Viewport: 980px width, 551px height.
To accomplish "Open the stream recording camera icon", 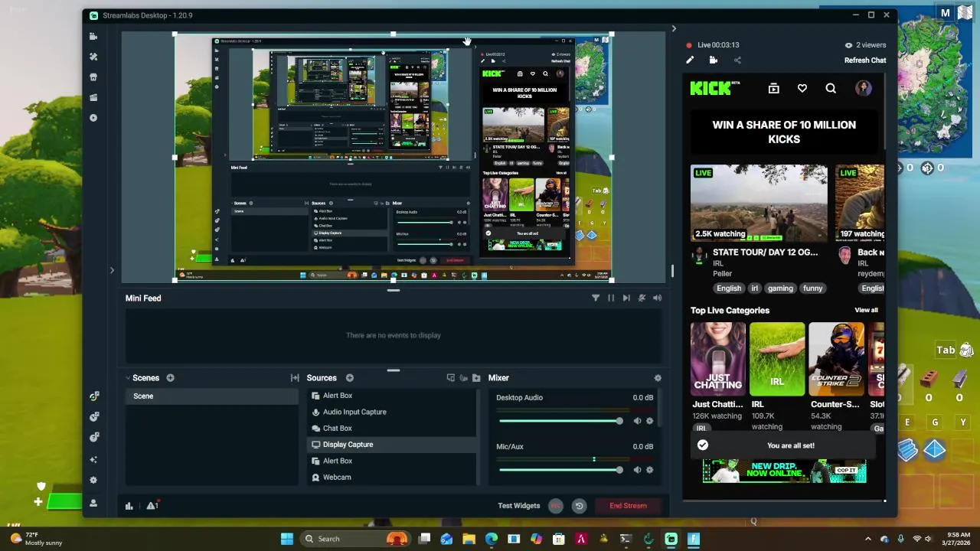I will [713, 60].
